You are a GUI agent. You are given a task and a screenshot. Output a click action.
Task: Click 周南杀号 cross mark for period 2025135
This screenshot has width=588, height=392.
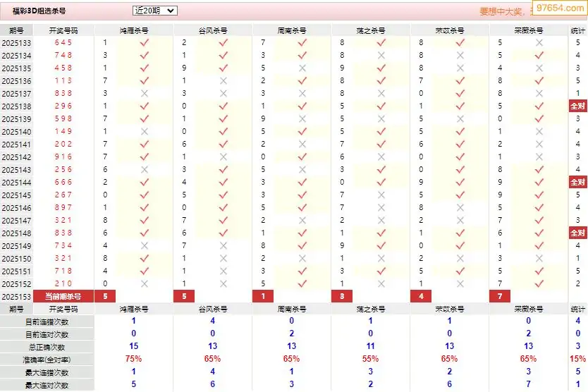click(x=302, y=68)
